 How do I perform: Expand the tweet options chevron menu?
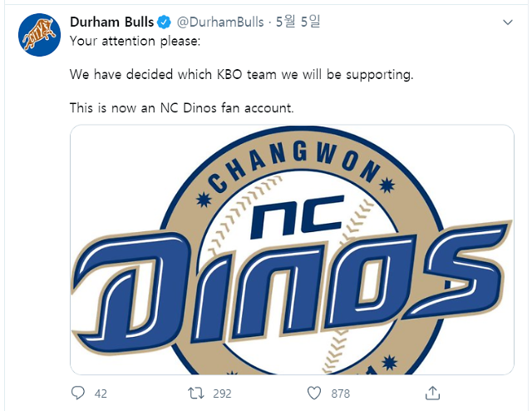coord(507,22)
